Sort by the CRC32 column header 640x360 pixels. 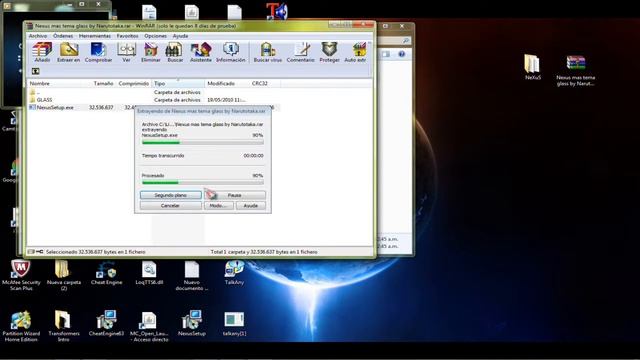coord(264,83)
